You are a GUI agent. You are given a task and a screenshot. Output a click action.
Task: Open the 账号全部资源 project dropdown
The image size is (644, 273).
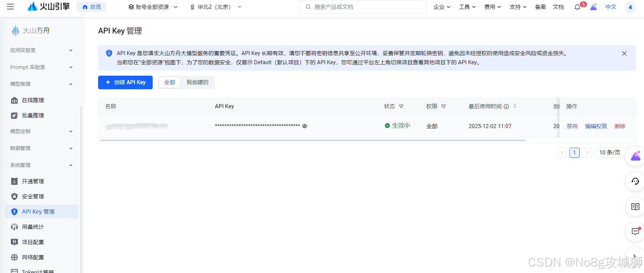[x=153, y=7]
